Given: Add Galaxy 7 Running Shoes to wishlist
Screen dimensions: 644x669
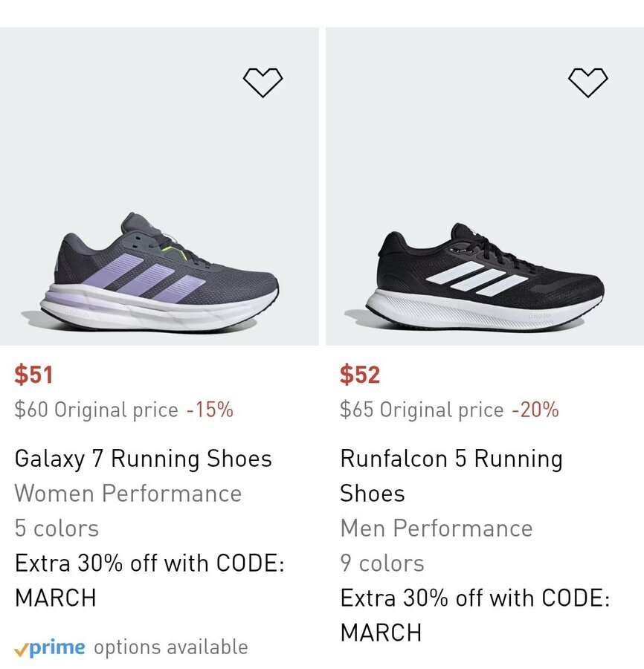Looking at the screenshot, I should pyautogui.click(x=263, y=82).
